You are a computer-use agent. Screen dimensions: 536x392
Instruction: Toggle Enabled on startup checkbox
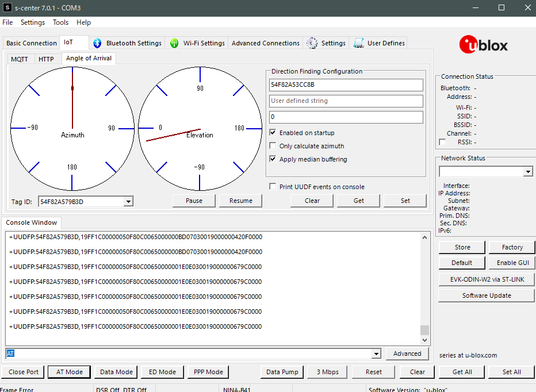(273, 132)
